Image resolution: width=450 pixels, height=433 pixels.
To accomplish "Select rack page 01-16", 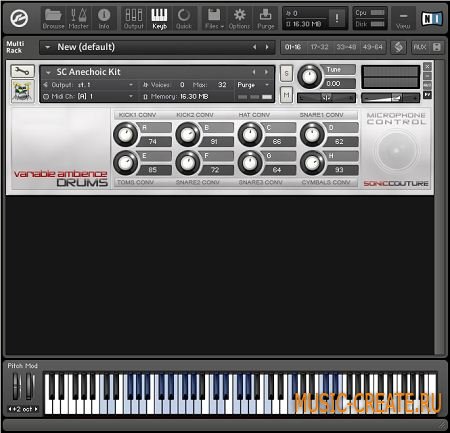I will 293,47.
